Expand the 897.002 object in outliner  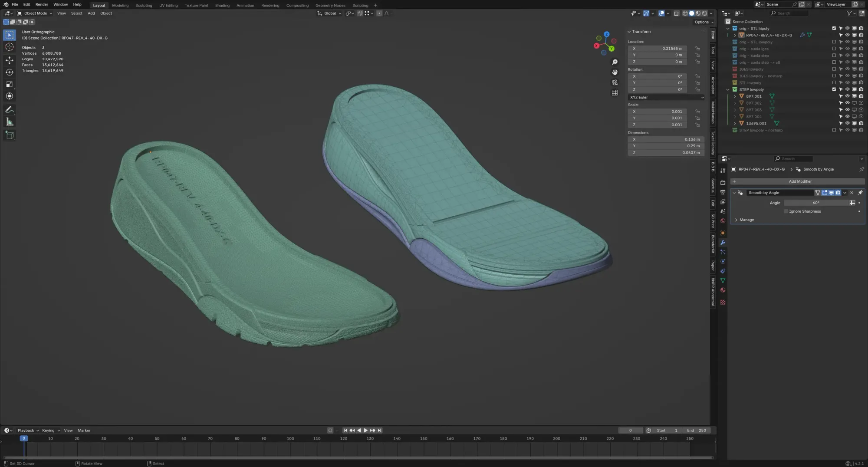(x=735, y=103)
